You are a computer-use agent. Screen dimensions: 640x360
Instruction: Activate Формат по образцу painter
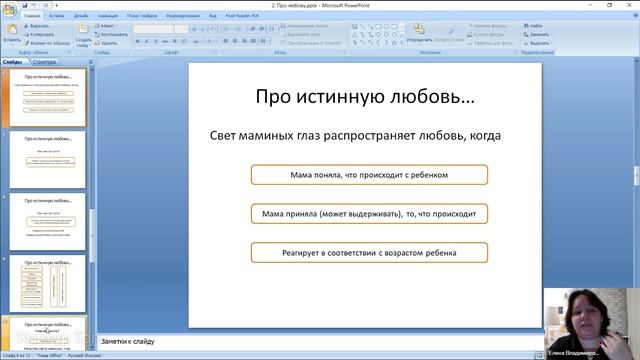[x=47, y=43]
